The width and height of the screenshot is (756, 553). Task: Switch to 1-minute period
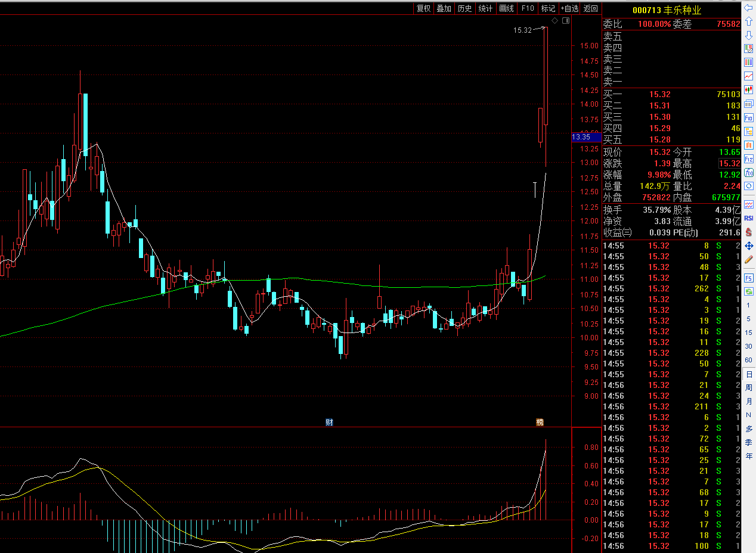[748, 305]
